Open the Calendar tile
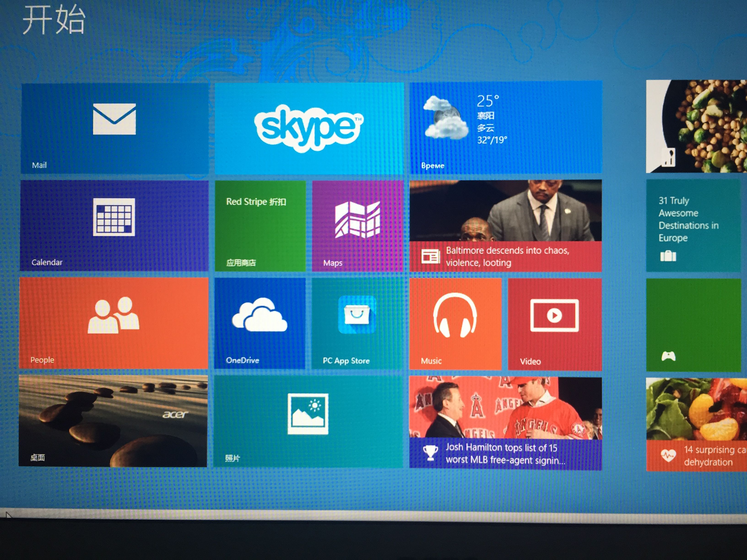The width and height of the screenshot is (747, 560). (114, 226)
